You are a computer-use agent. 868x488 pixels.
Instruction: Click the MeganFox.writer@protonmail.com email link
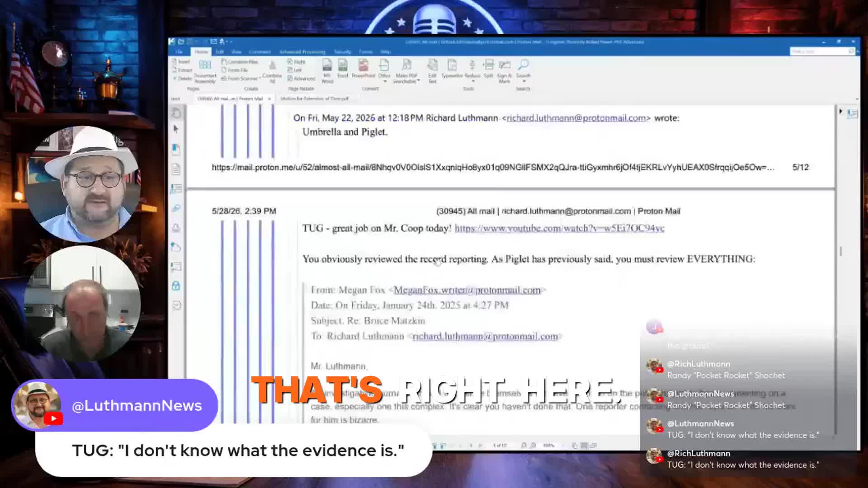pyautogui.click(x=467, y=290)
